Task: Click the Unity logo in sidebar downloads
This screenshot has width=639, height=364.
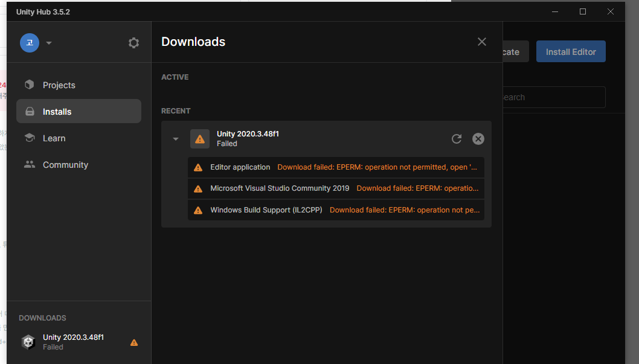Action: 28,342
